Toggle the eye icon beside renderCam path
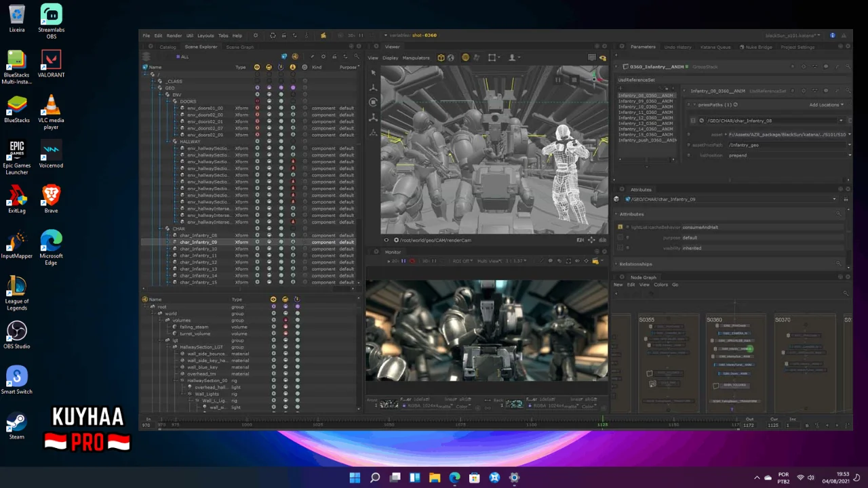Viewport: 868px width, 488px height. 387,240
